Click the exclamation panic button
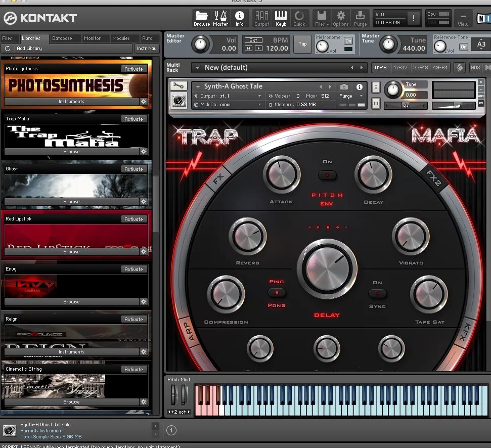Screen dimensions: 491x448 (414, 18)
